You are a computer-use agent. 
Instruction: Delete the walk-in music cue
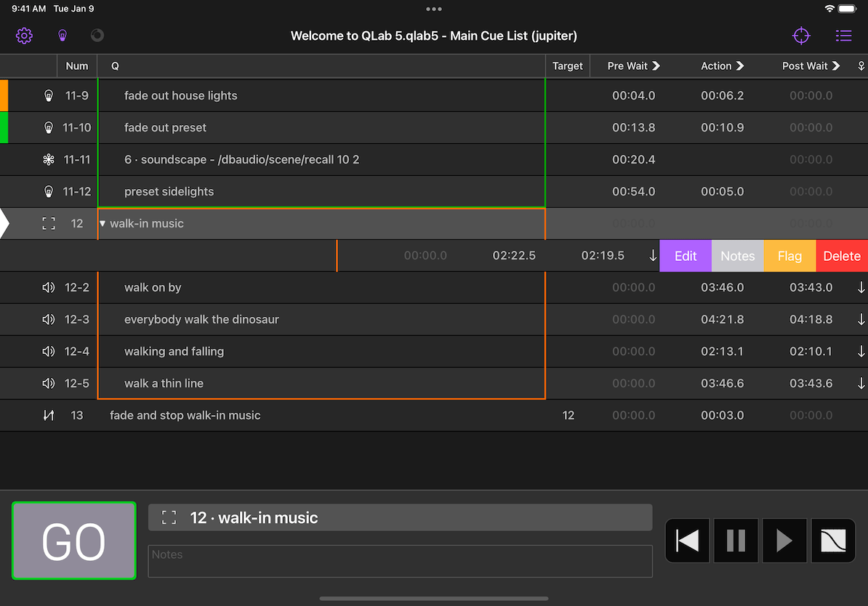842,256
